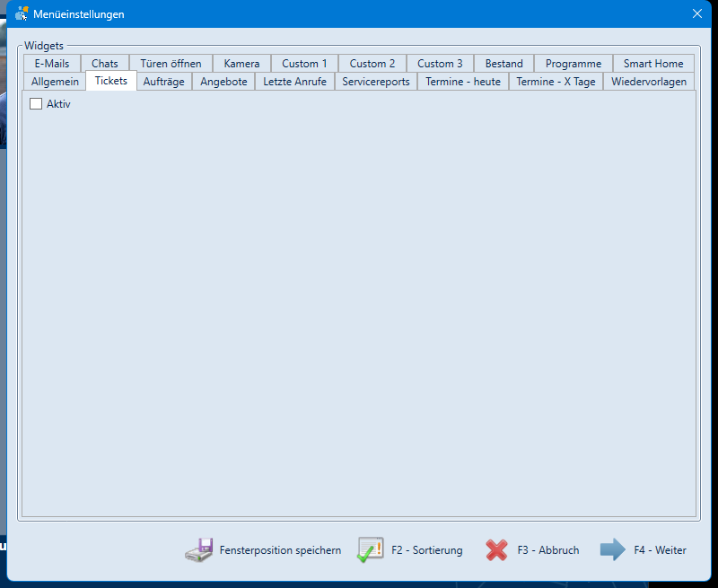Open the Custom 1 tab
The height and width of the screenshot is (588, 718).
[x=304, y=63]
